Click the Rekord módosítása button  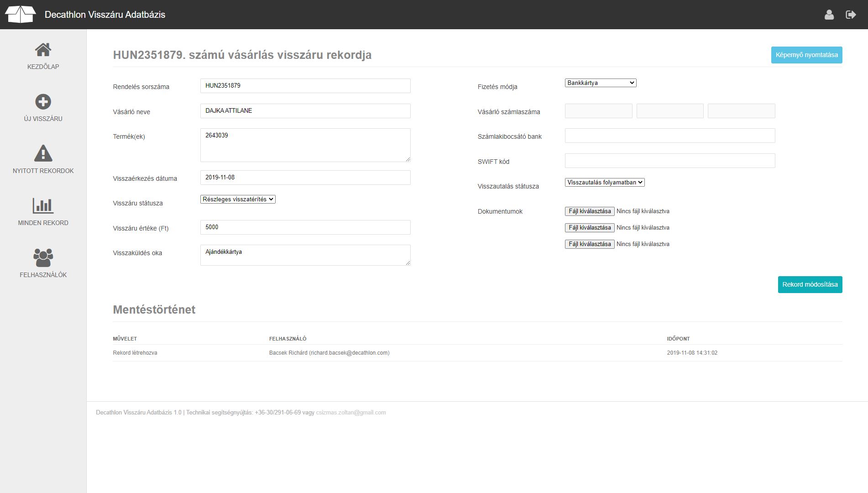point(810,284)
